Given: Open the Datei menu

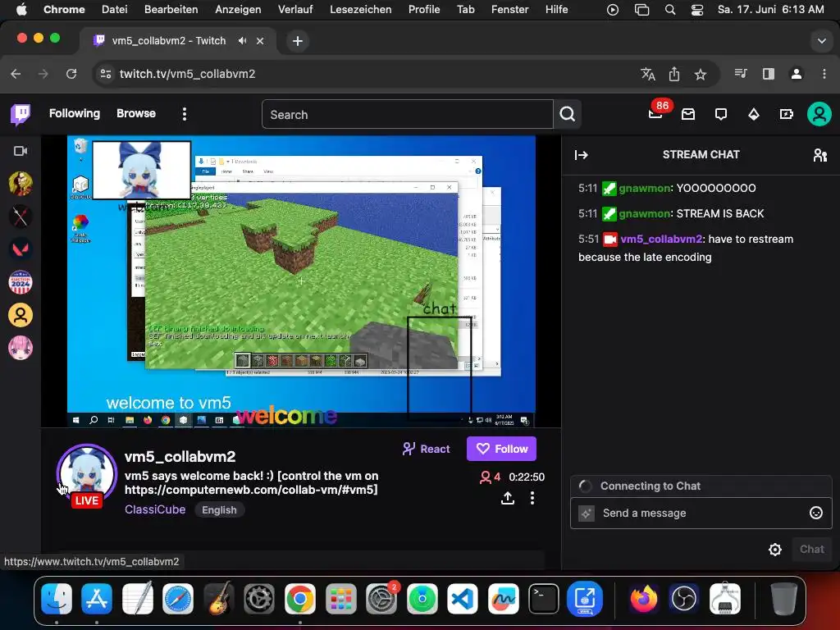Looking at the screenshot, I should (x=115, y=9).
